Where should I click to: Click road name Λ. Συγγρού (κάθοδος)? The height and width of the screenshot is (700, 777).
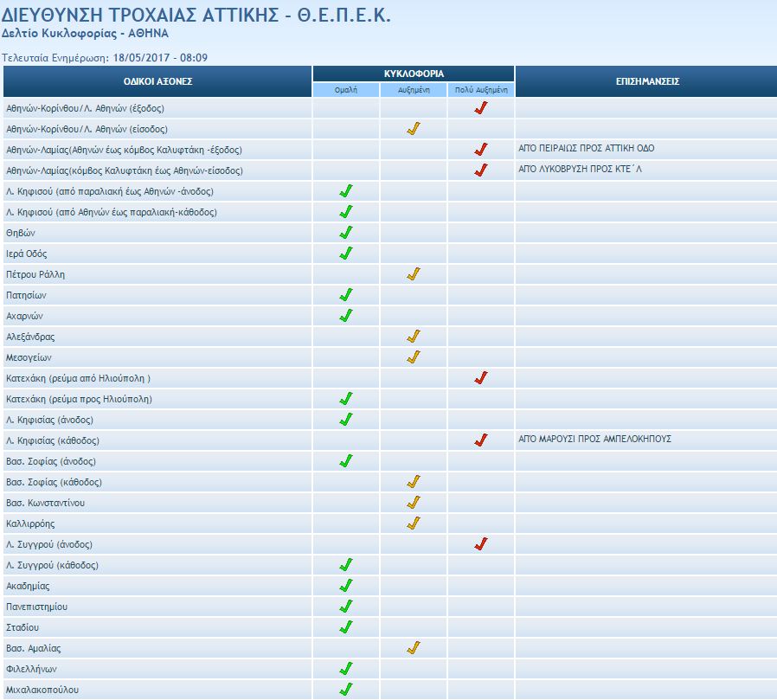[52, 565]
